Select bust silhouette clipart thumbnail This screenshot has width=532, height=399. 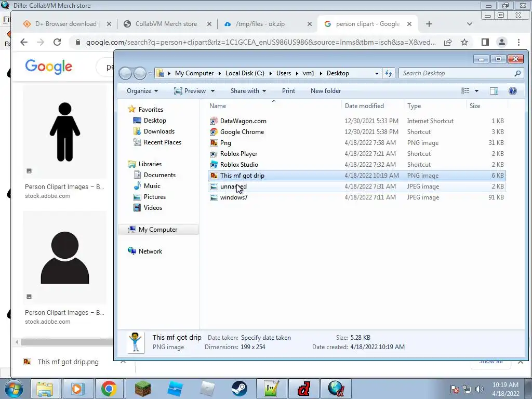[x=65, y=258]
